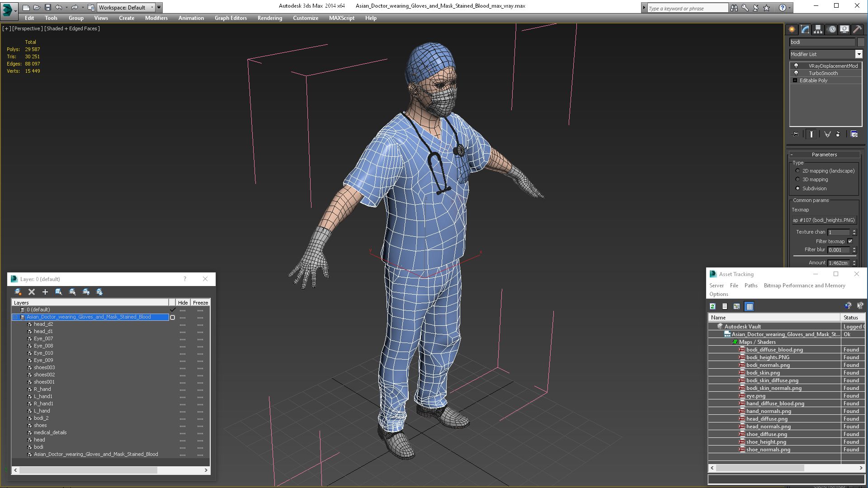Viewport: 868px width, 488px height.
Task: Click Status Log icon in Asset Tracking
Action: coord(725,306)
